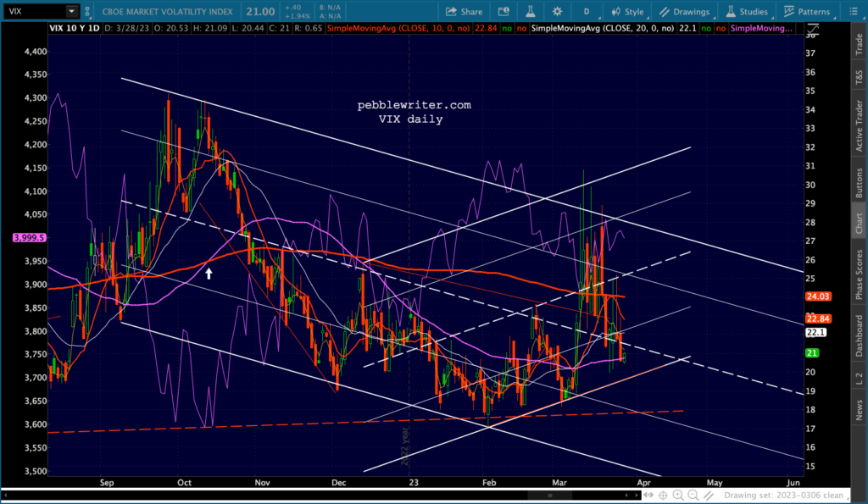Open the Buttons sidebar tab
This screenshot has width=868, height=504.
(860, 183)
